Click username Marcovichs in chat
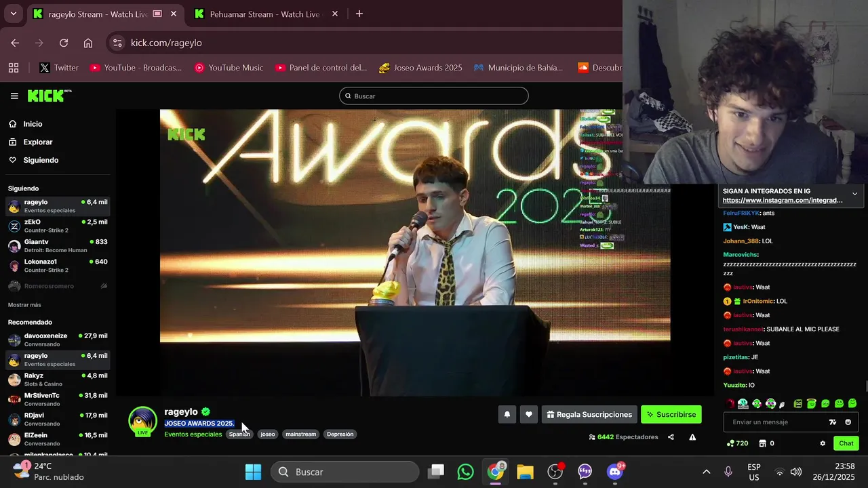Screen dimensions: 868x488 click(740, 255)
